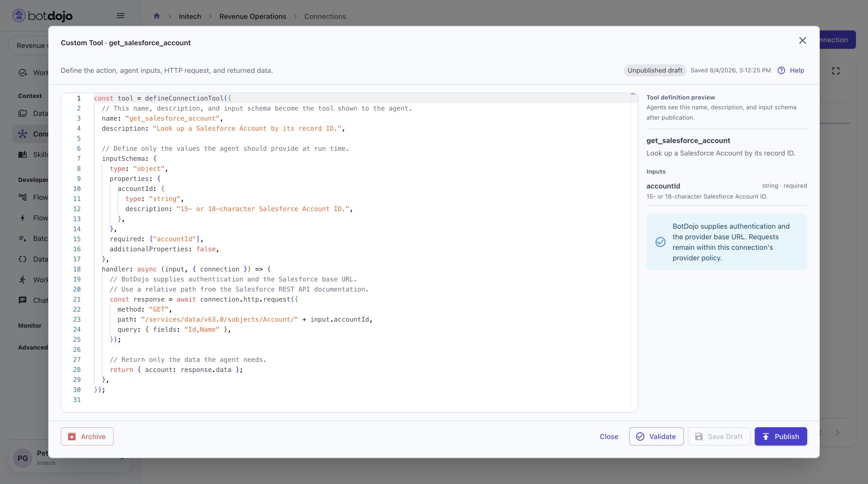
Task: Click the Work checkmark sidebar icon at top
Action: coord(23,72)
